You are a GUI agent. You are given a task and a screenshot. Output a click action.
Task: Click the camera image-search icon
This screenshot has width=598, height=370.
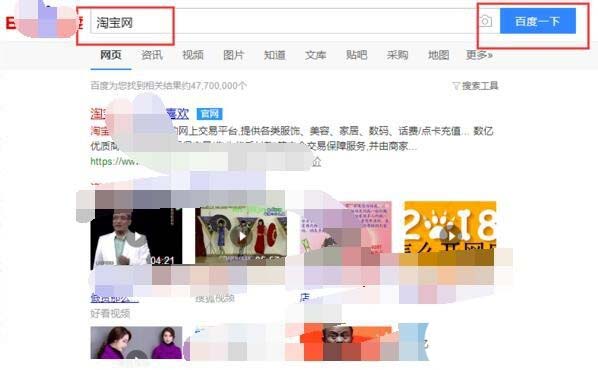click(485, 21)
